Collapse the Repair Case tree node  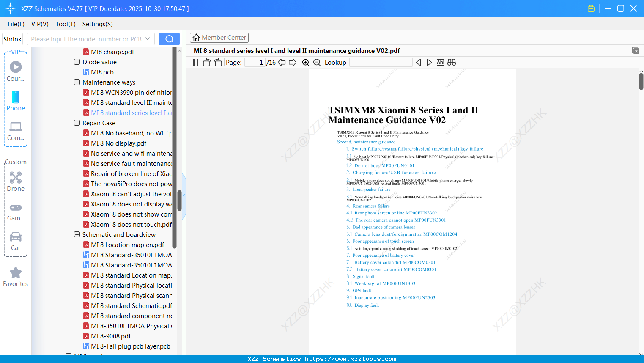click(77, 123)
